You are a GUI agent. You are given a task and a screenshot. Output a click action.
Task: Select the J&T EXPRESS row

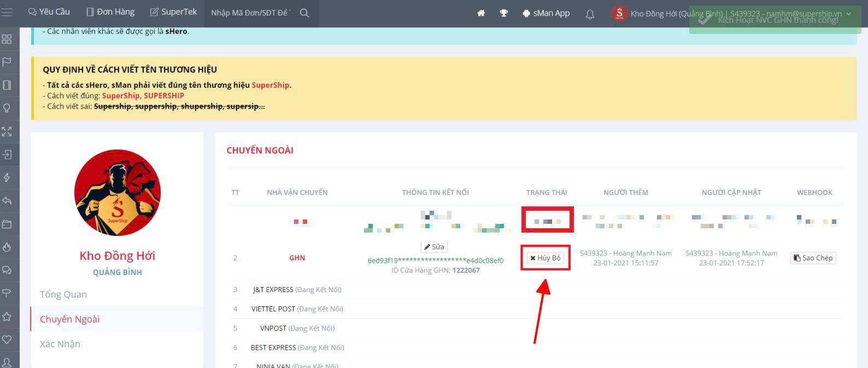pos(536,289)
